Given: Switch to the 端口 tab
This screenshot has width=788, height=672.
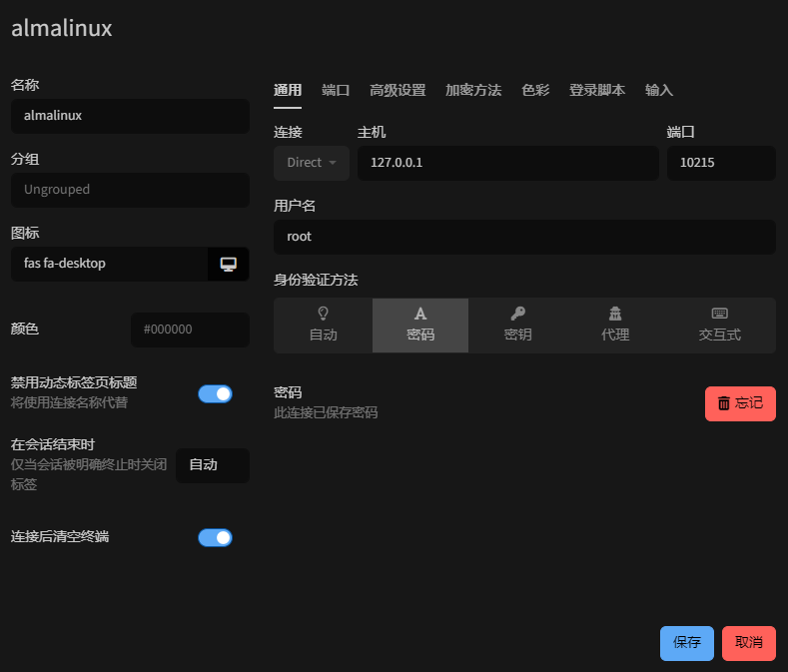Looking at the screenshot, I should pos(336,91).
